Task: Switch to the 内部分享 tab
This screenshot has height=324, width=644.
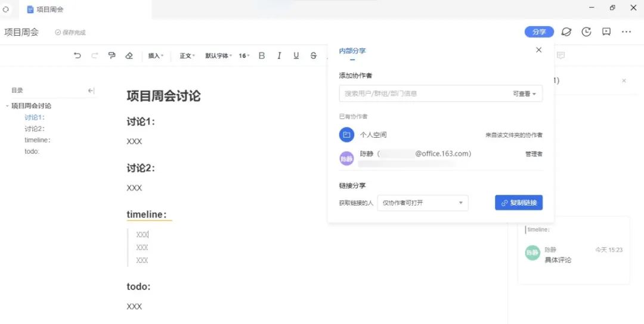Action: click(352, 51)
